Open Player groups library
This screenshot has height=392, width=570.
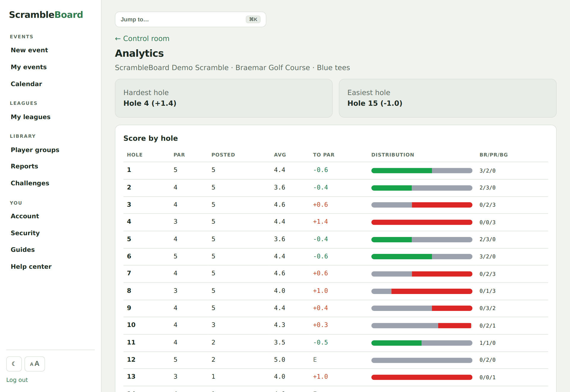pos(35,150)
